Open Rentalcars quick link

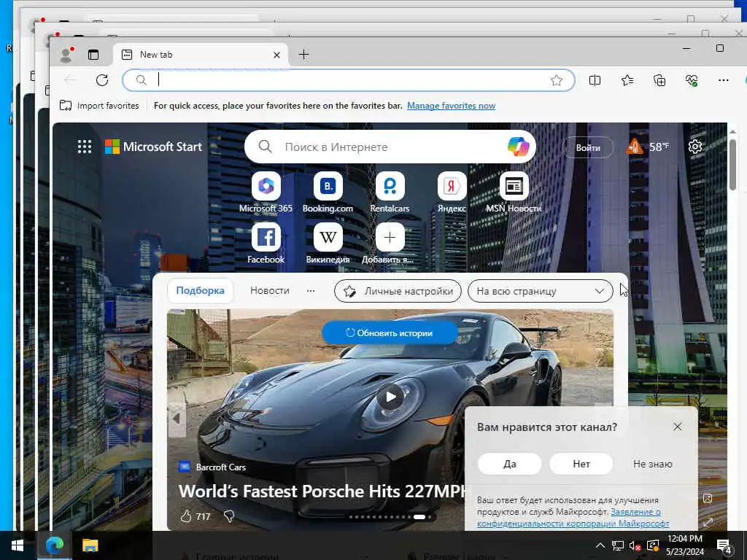pos(390,192)
